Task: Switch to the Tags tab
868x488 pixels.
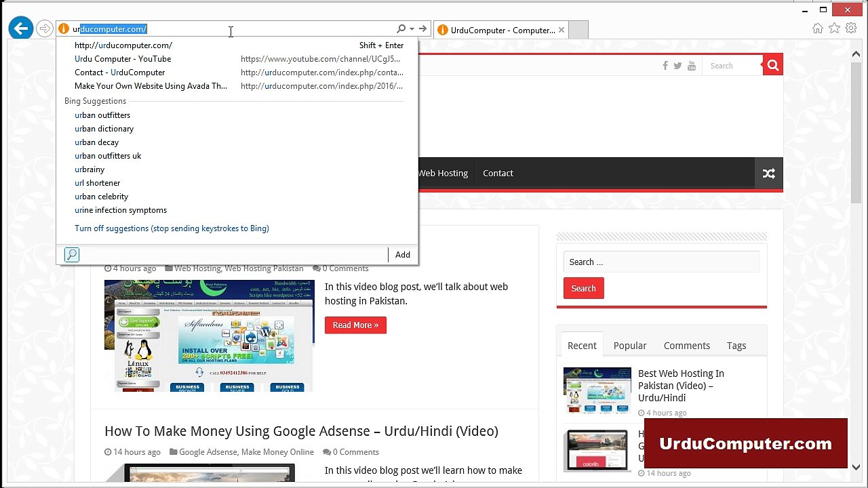Action: (x=736, y=346)
